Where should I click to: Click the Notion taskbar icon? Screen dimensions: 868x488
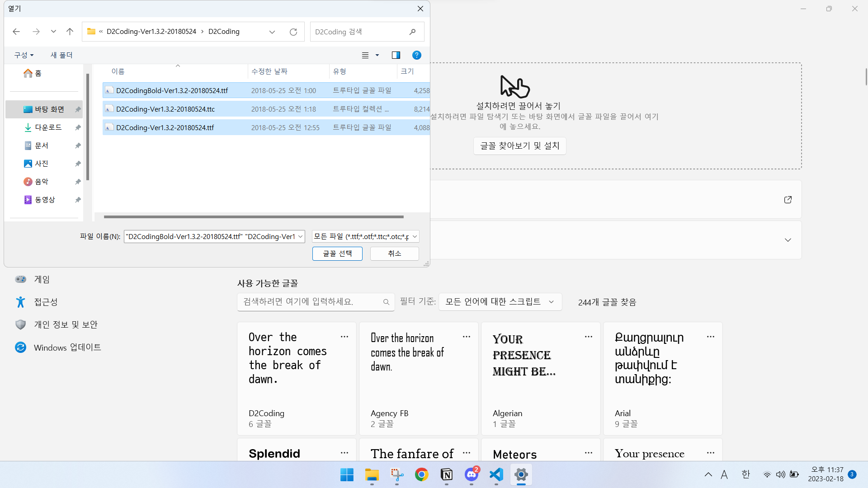[446, 474]
